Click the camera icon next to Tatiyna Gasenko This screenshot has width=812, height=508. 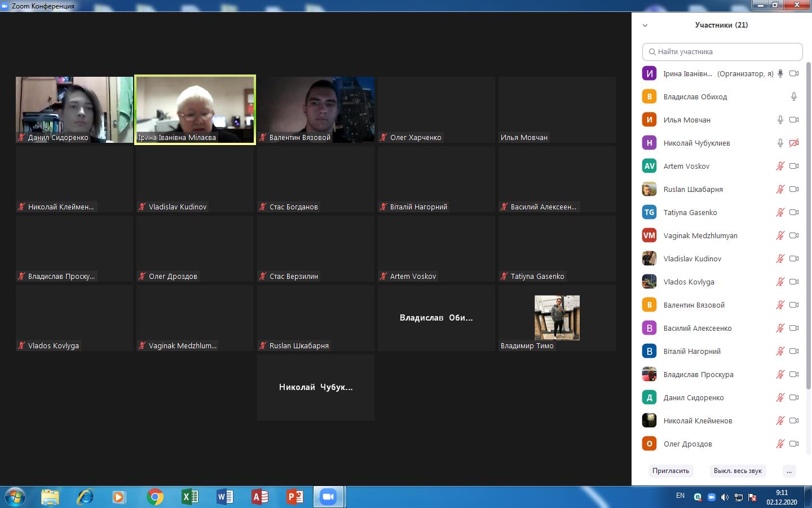(794, 212)
